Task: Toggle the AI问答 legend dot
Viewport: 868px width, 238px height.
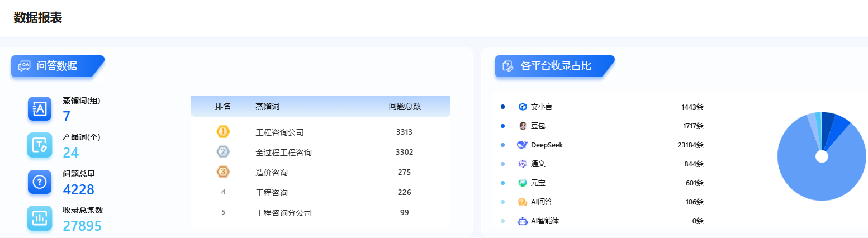Action: coord(502,202)
